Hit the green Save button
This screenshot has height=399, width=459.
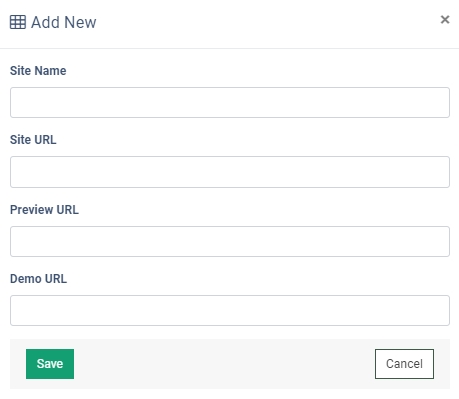pyautogui.click(x=50, y=364)
